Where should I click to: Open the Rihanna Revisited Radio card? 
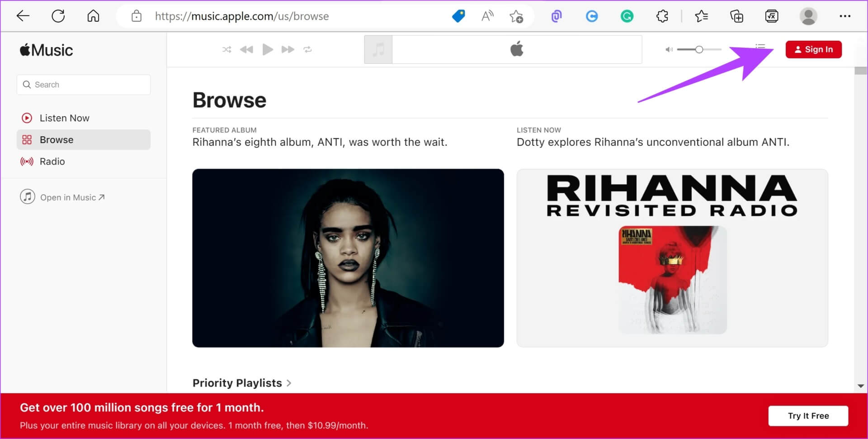672,258
